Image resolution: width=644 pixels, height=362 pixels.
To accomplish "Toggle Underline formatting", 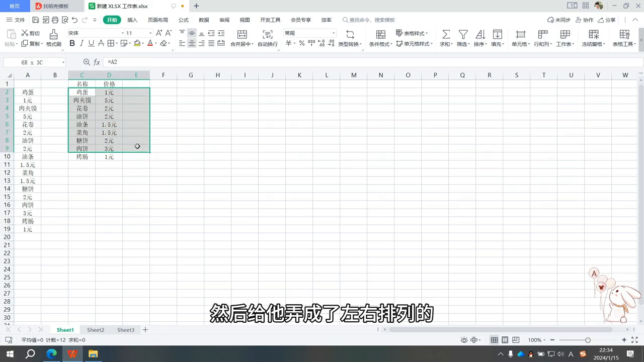I will click(x=91, y=44).
